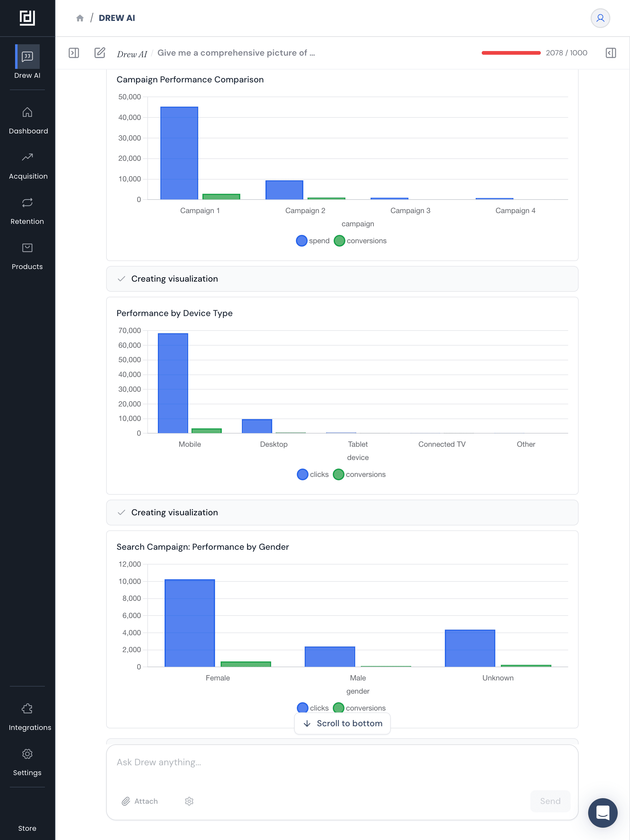Screen dimensions: 630x840
Task: Open the Acquisition section
Action: (28, 166)
